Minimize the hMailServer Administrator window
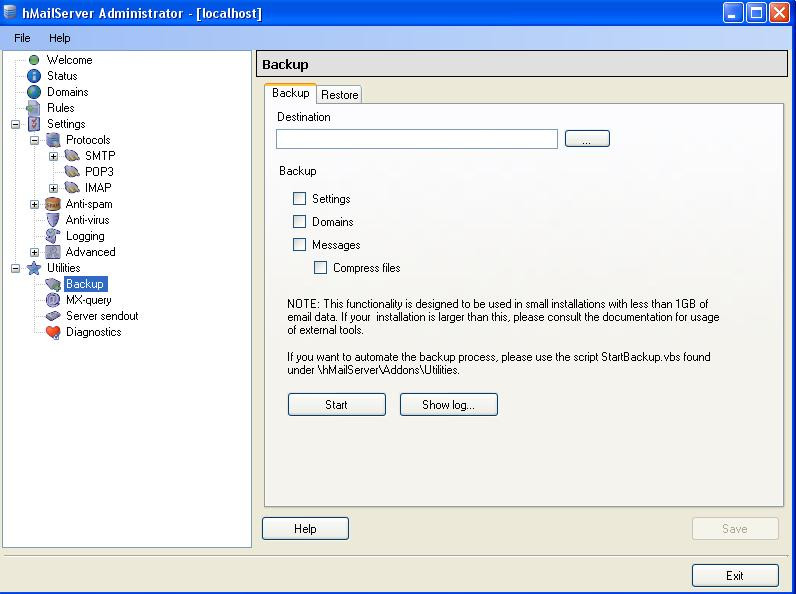Image resolution: width=796 pixels, height=594 pixels. [x=733, y=13]
